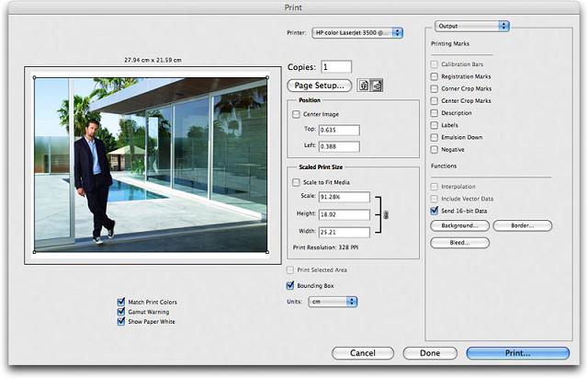
Task: Enable Corner Crop Marks
Action: (435, 88)
